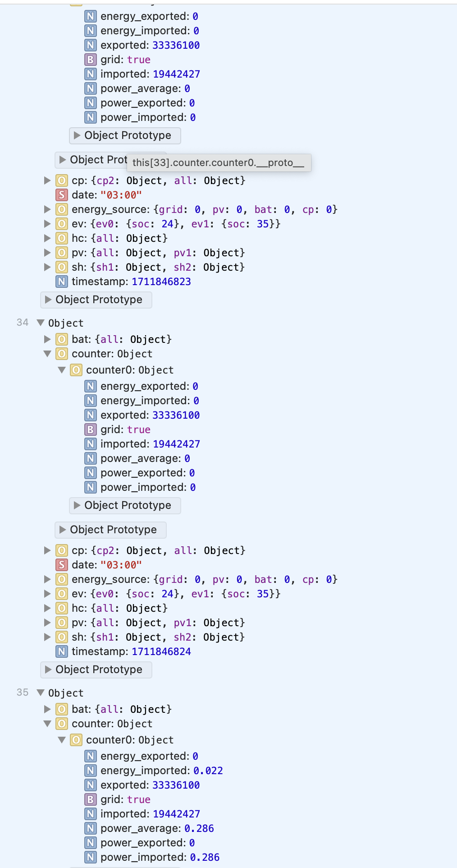Click the O icon of bat in object 34

[x=62, y=339]
